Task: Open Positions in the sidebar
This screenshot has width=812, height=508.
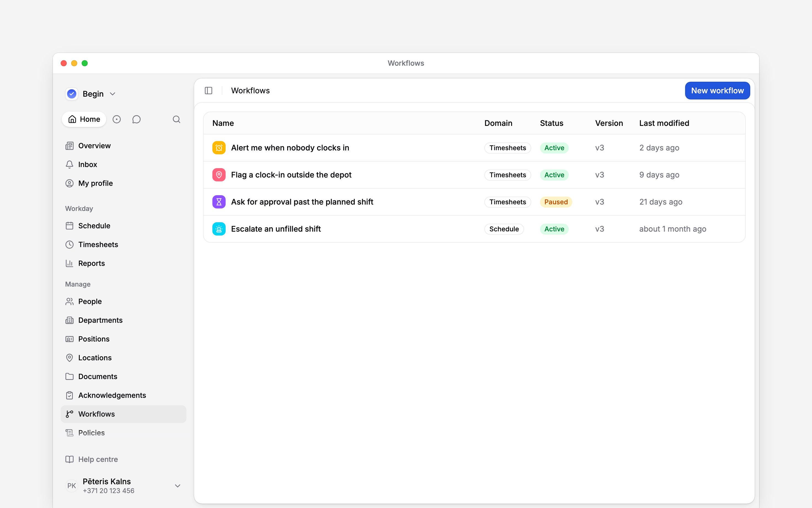Action: 124,339
